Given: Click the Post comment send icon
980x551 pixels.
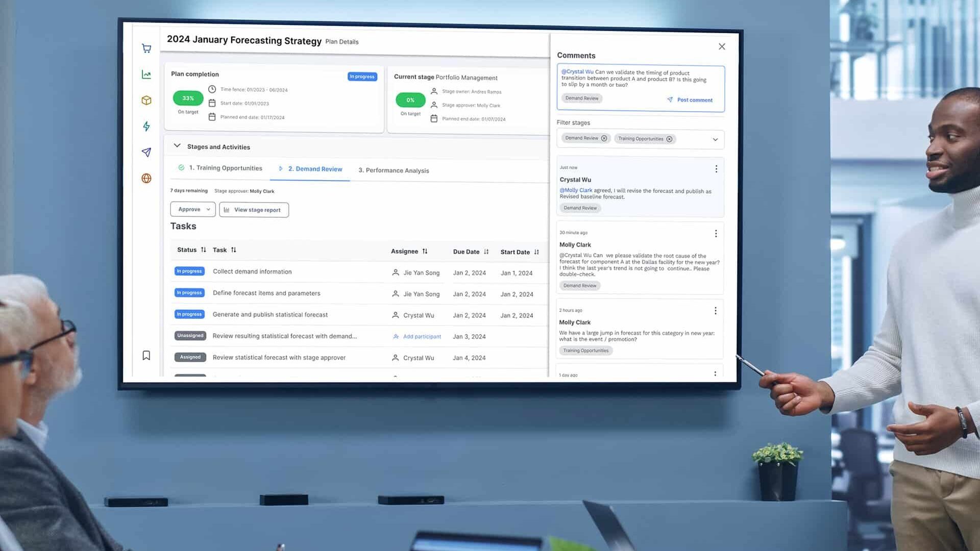Looking at the screenshot, I should tap(670, 99).
